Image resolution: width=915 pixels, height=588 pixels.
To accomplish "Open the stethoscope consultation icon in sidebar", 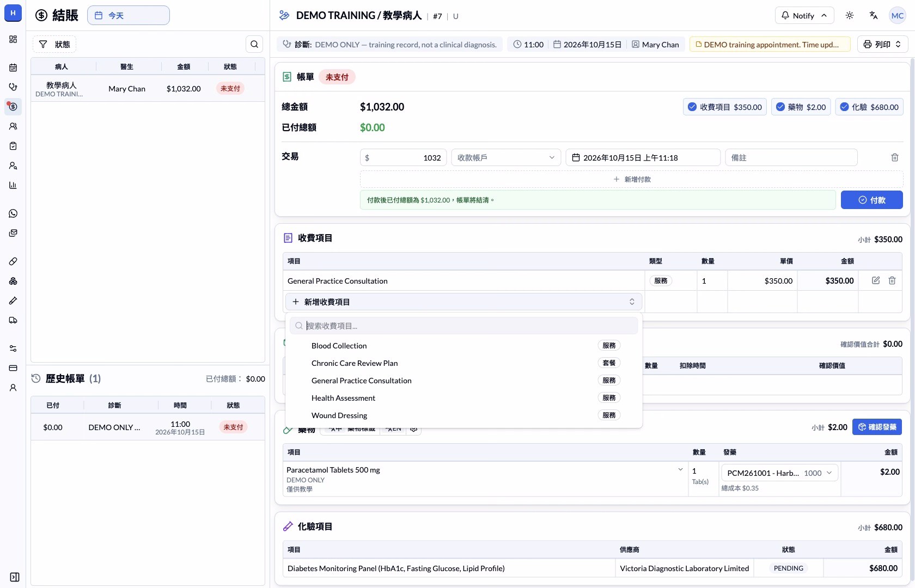I will pyautogui.click(x=13, y=87).
